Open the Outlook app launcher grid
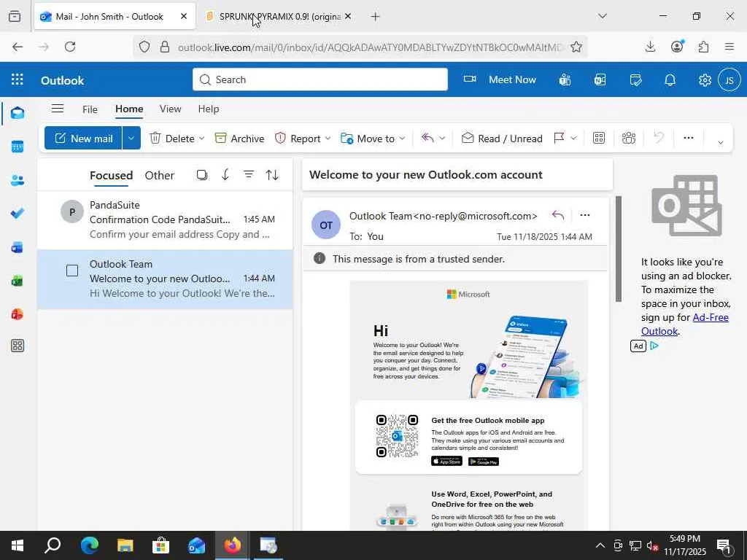The image size is (747, 560). pyautogui.click(x=18, y=79)
